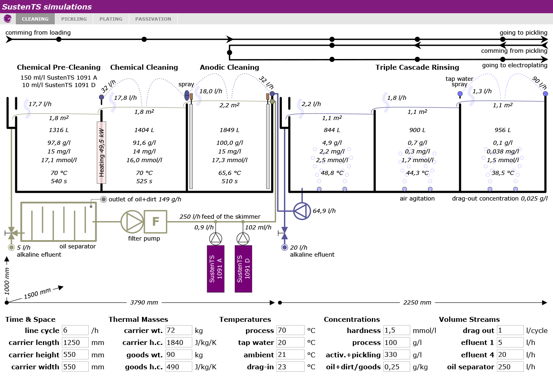553x392 pixels.
Task: Click the 250 l/h feed of the skimmer label
Action: pos(220,217)
